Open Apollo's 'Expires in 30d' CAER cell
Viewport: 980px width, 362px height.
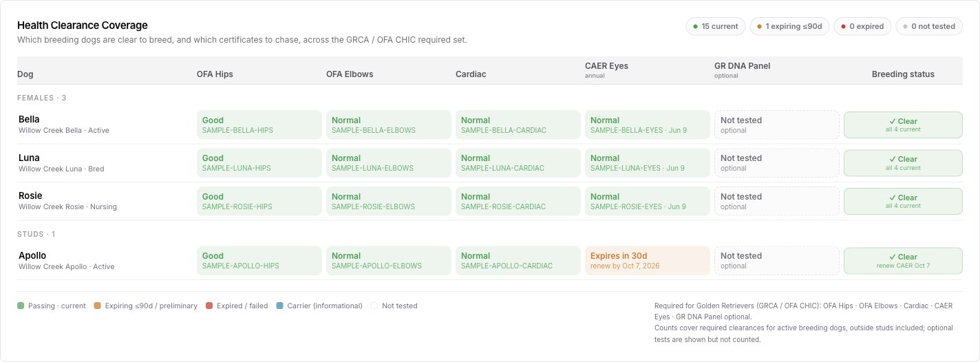[648, 261]
